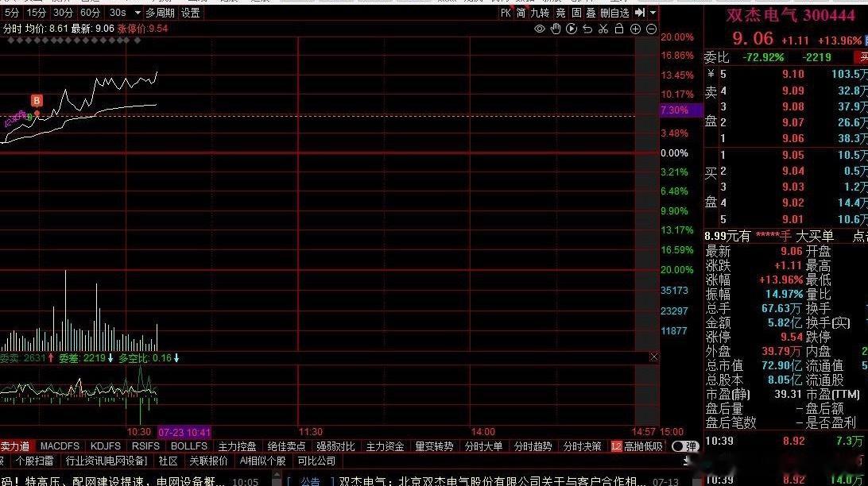This screenshot has width=868, height=486.
Task: Select the scissors cut tool
Action: click(603, 29)
